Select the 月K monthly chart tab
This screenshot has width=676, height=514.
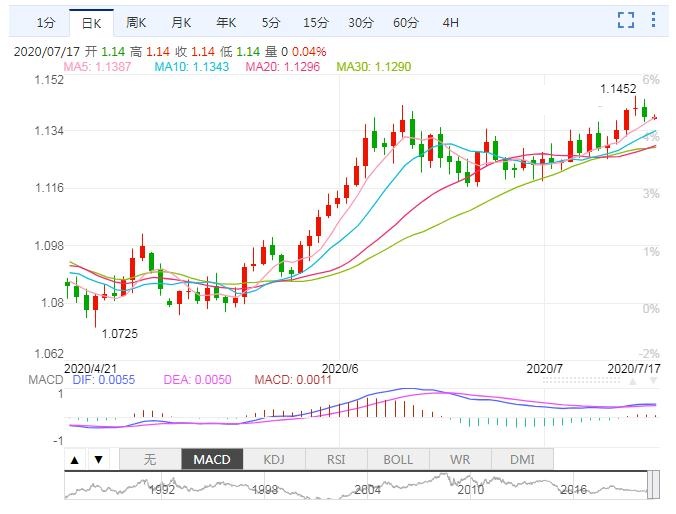click(x=181, y=21)
